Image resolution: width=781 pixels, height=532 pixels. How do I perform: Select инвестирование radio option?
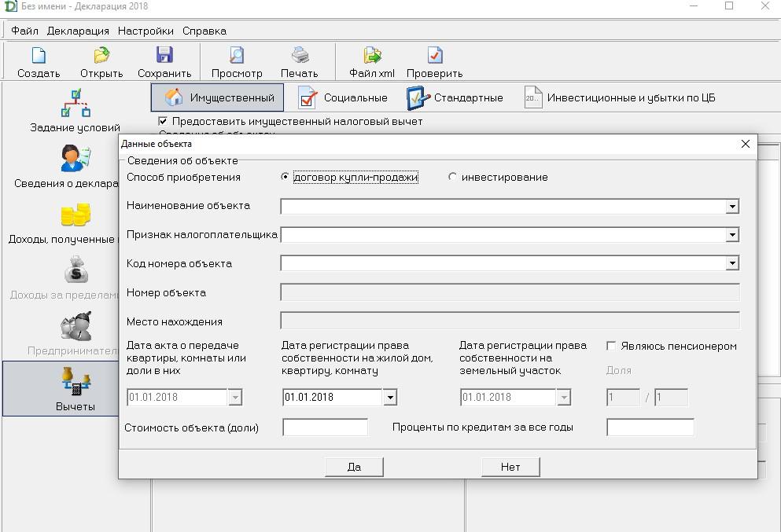[x=452, y=177]
